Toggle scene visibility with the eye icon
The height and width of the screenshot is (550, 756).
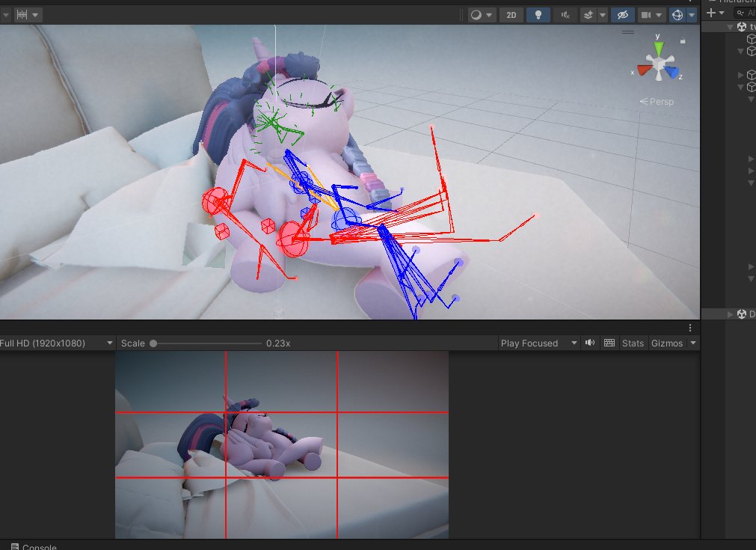point(622,15)
